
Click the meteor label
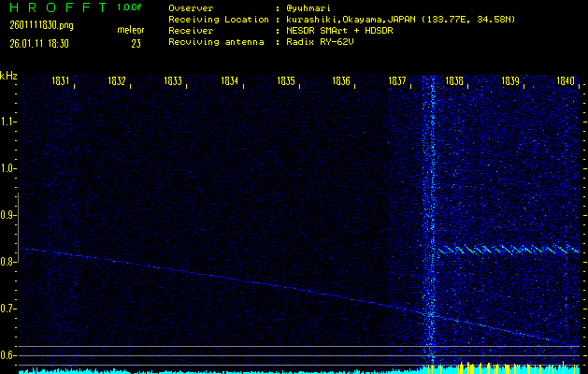(130, 30)
